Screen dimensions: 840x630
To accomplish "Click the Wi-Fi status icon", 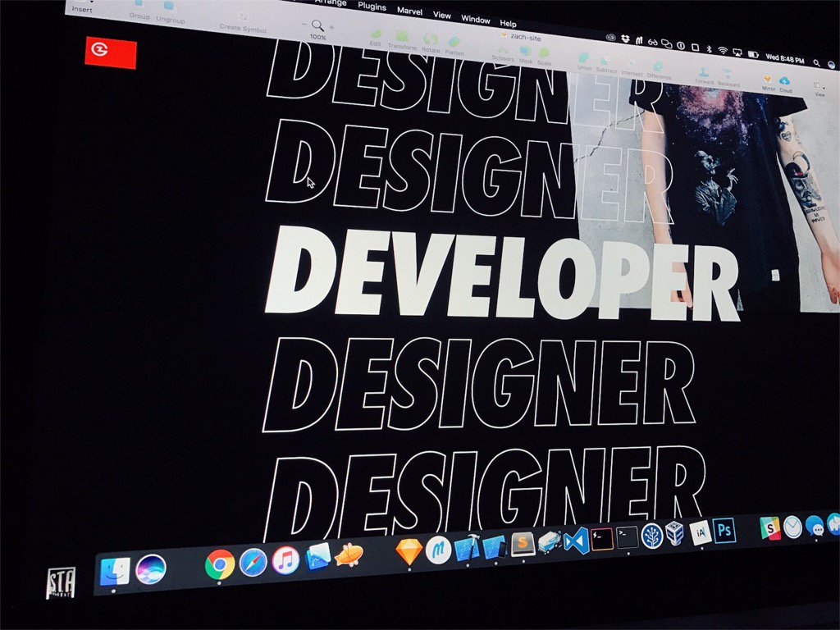I will click(x=723, y=50).
